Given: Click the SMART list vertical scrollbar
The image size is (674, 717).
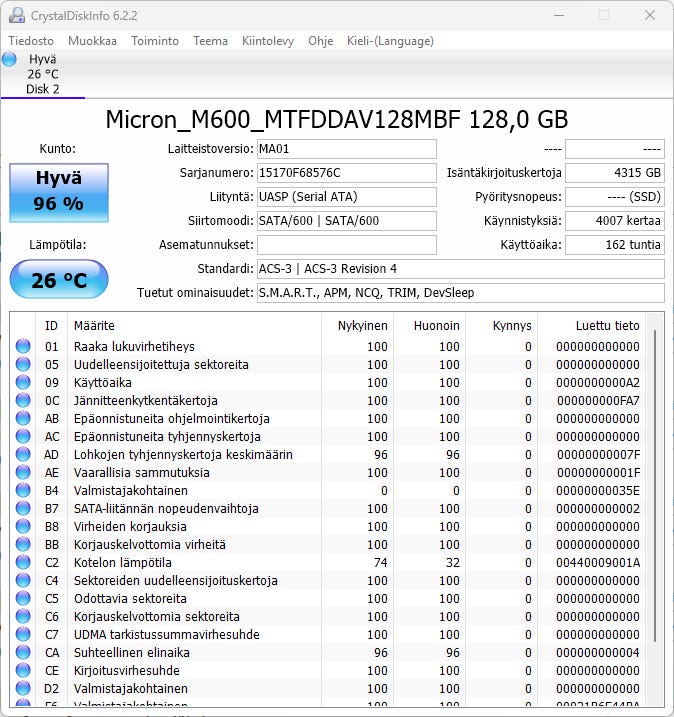Looking at the screenshot, I should (655, 485).
